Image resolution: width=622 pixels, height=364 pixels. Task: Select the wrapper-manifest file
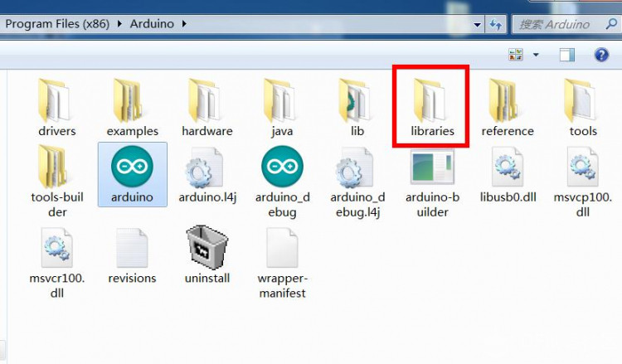[x=282, y=262]
